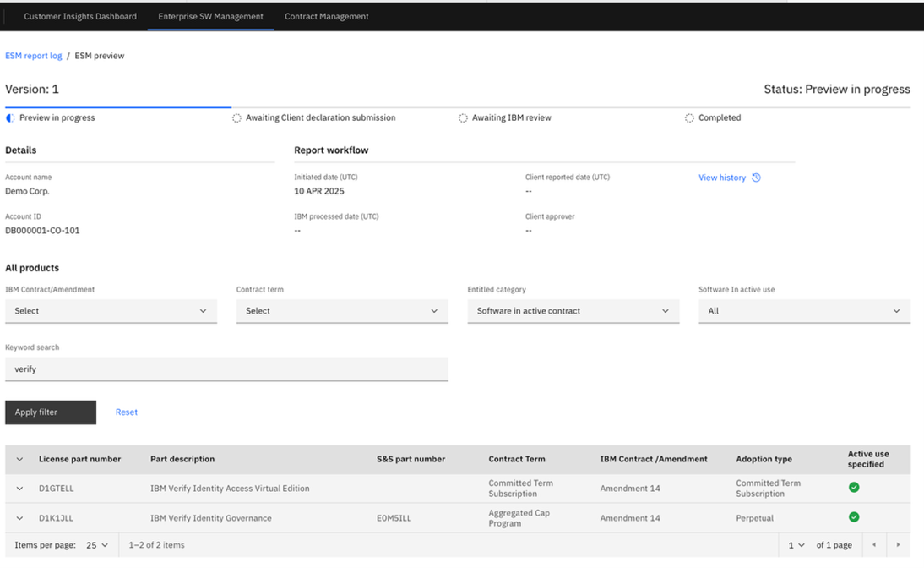Select the IBM Verify Identity Governance cell
The image size is (924, 568).
211,518
